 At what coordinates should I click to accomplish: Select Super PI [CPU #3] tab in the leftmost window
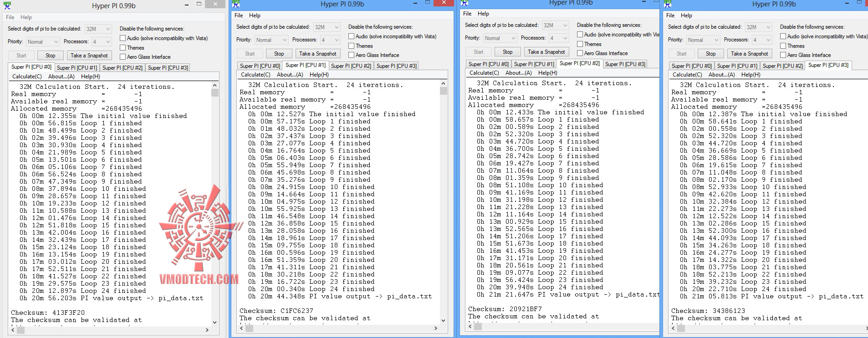[x=168, y=68]
